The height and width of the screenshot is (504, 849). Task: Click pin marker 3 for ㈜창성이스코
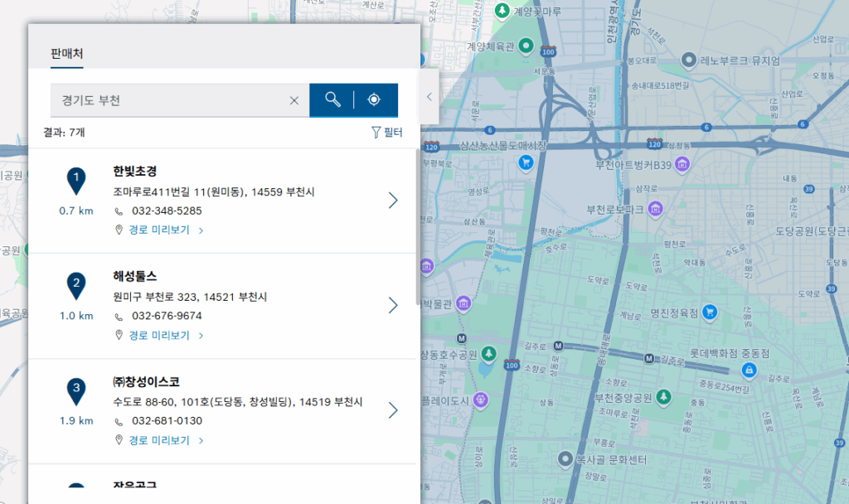76,391
